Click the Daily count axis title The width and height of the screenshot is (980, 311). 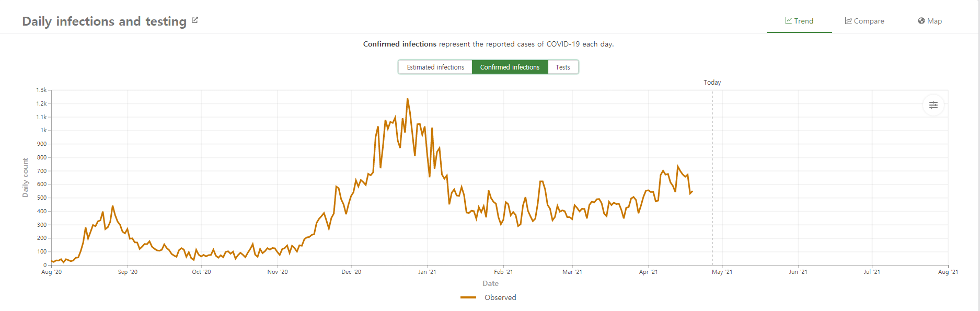click(25, 178)
